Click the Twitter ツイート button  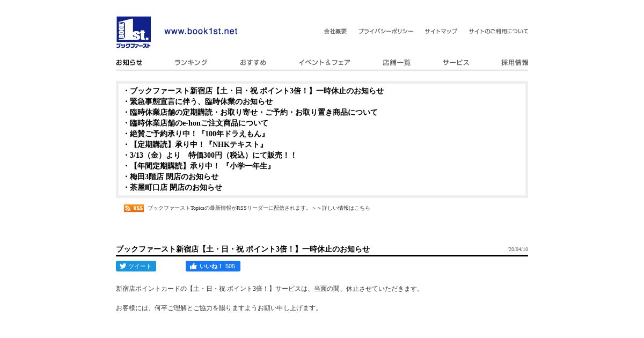[136, 266]
